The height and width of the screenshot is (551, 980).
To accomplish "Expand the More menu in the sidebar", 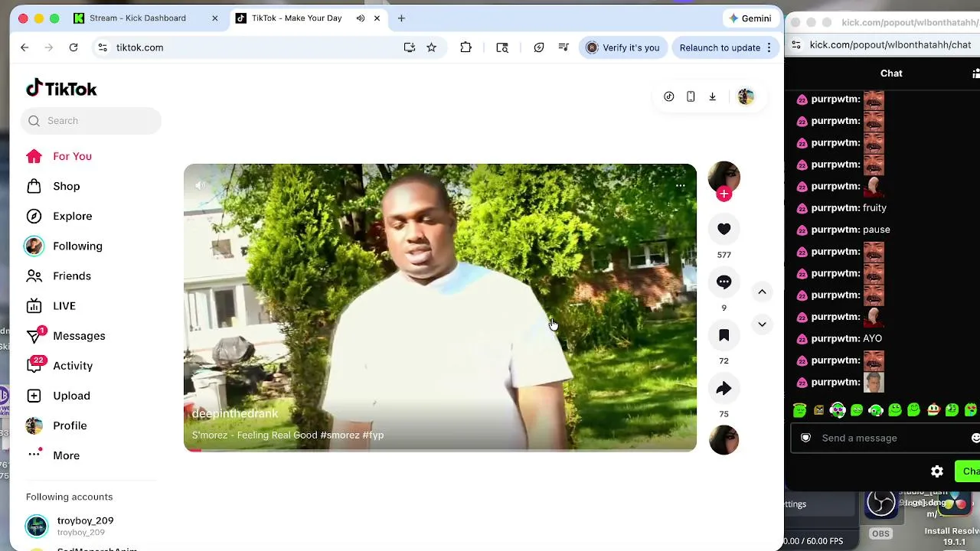I will (53, 455).
